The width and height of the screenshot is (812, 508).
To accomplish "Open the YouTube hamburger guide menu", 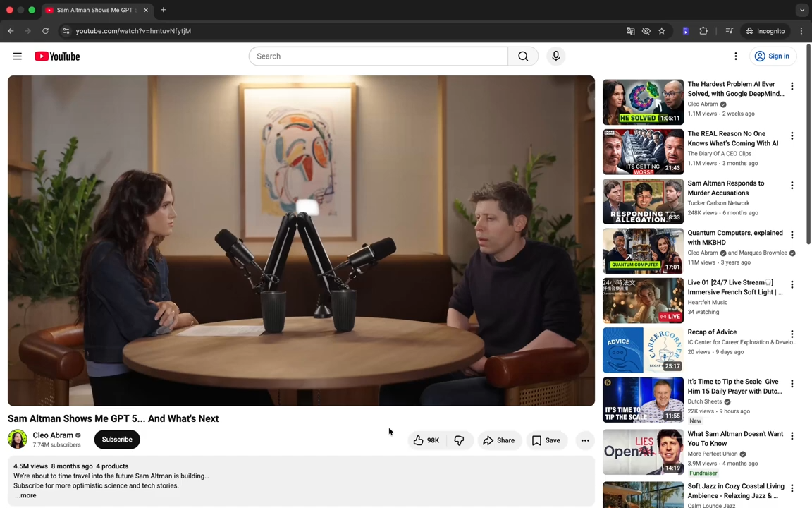I will (x=17, y=56).
